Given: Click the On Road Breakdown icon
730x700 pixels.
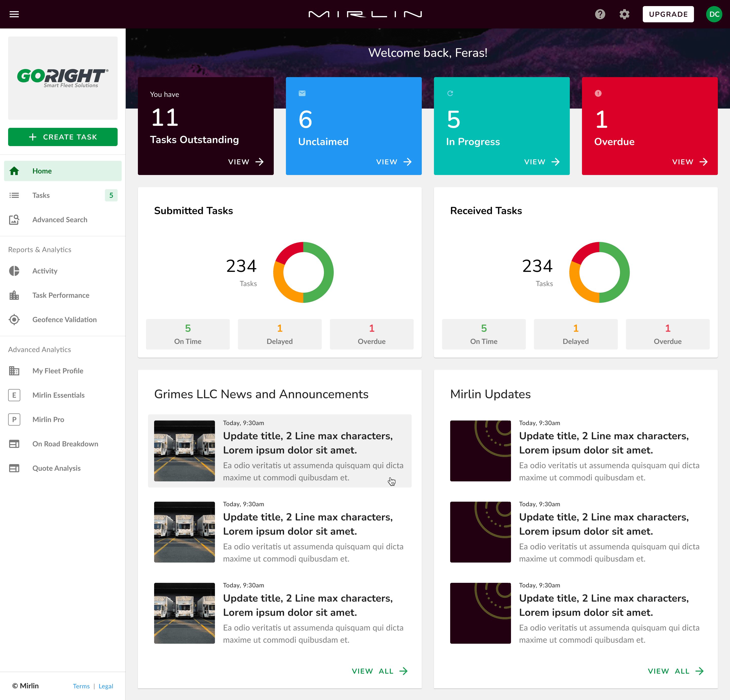Looking at the screenshot, I should (14, 444).
